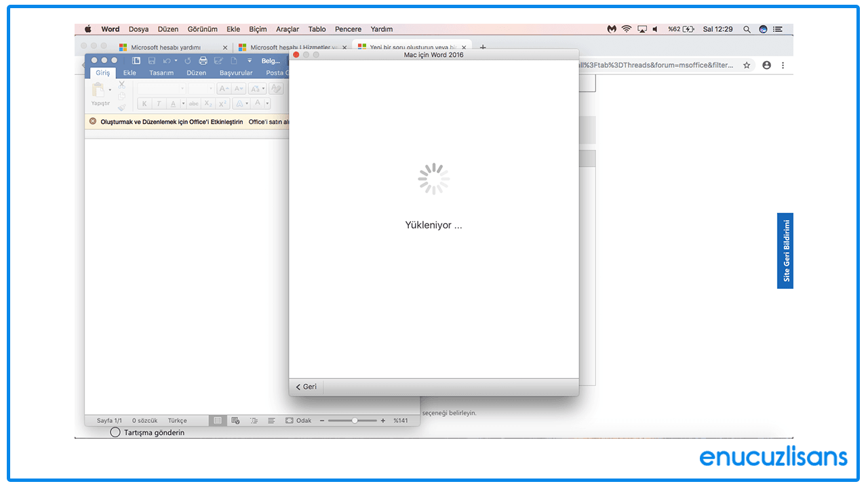This screenshot has width=868, height=488.
Task: Click Sayfa 1/1 in Word status bar
Action: pyautogui.click(x=109, y=421)
